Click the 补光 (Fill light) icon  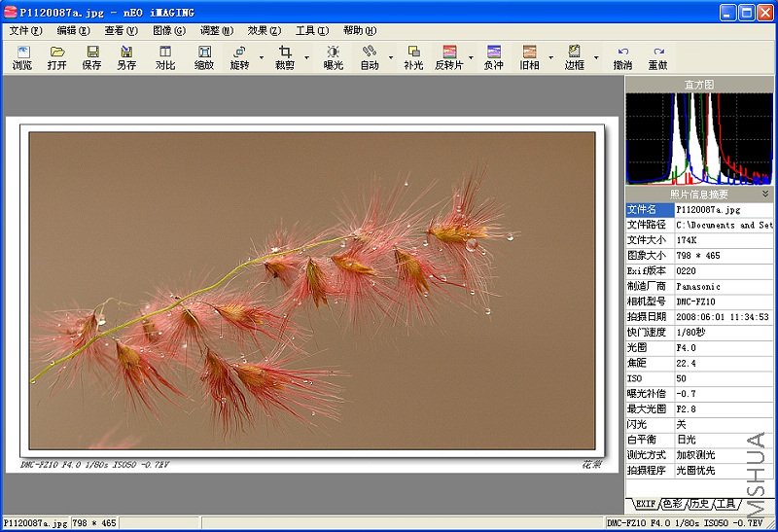tap(413, 57)
